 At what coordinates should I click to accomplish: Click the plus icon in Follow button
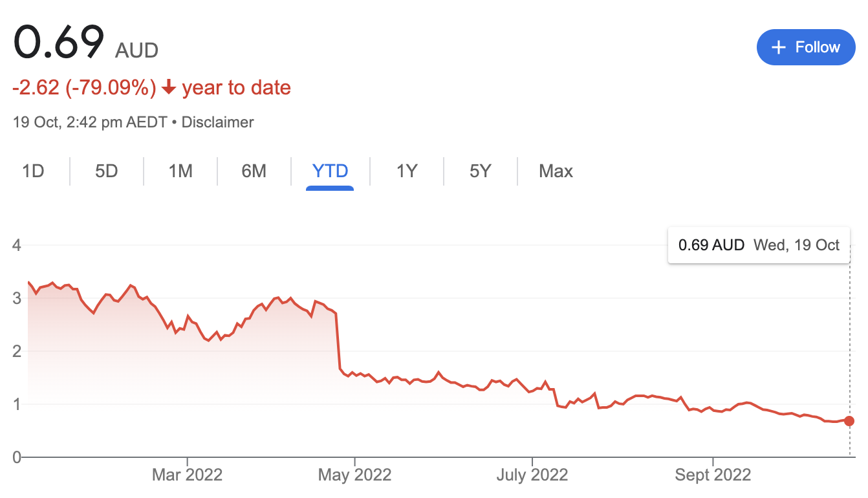(x=779, y=47)
